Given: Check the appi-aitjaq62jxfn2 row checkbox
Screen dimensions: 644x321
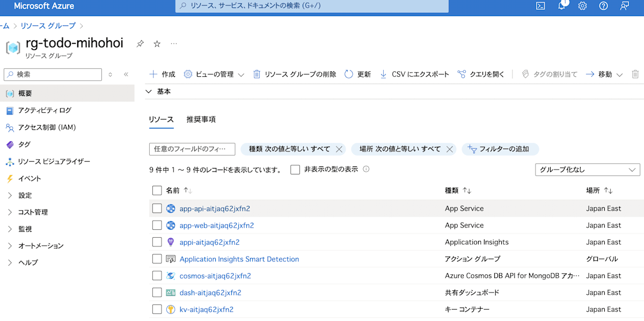Looking at the screenshot, I should pos(157,242).
